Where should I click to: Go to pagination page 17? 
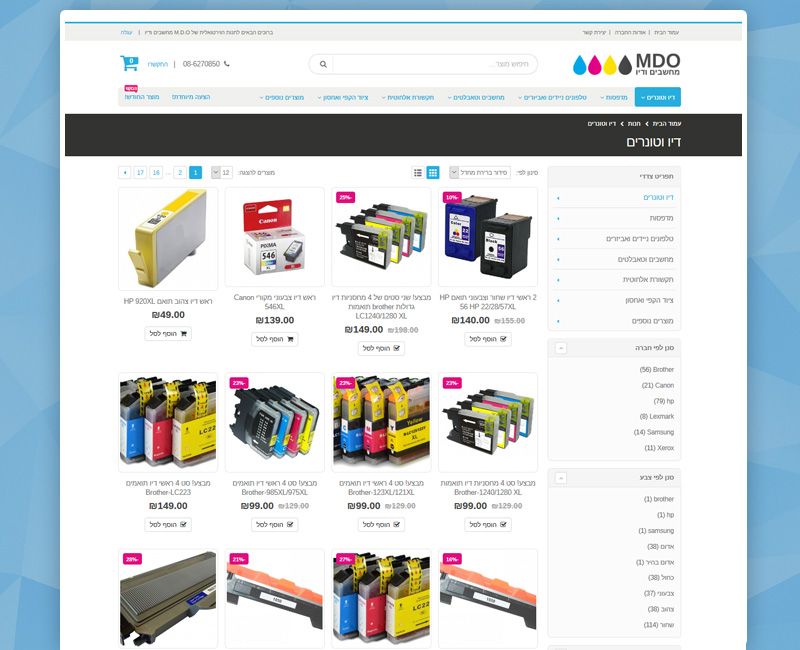coord(140,172)
